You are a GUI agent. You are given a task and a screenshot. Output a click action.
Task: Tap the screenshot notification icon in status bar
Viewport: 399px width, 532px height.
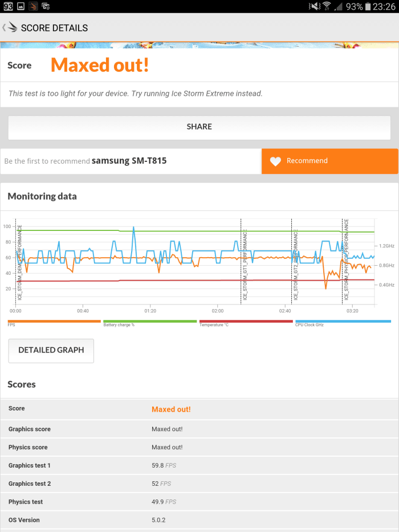[46, 6]
